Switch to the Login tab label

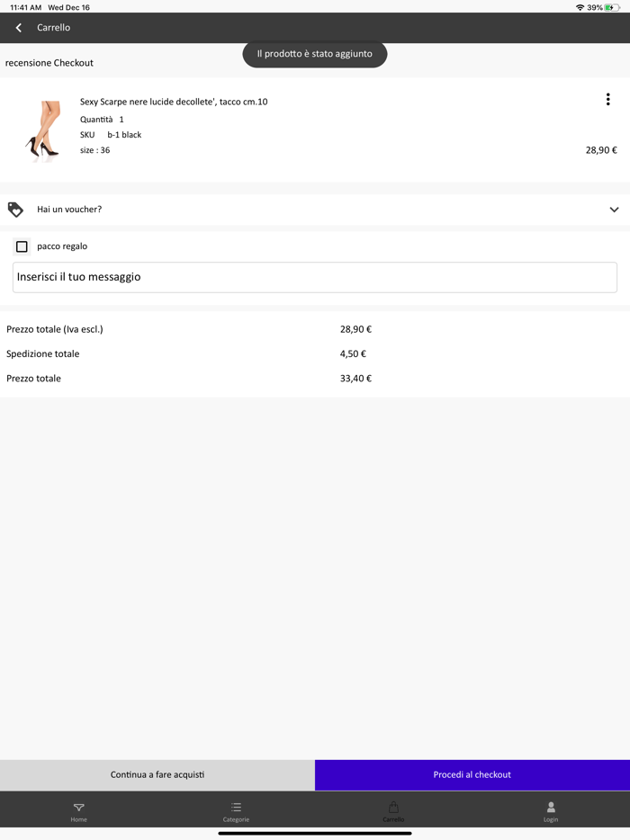tap(551, 819)
